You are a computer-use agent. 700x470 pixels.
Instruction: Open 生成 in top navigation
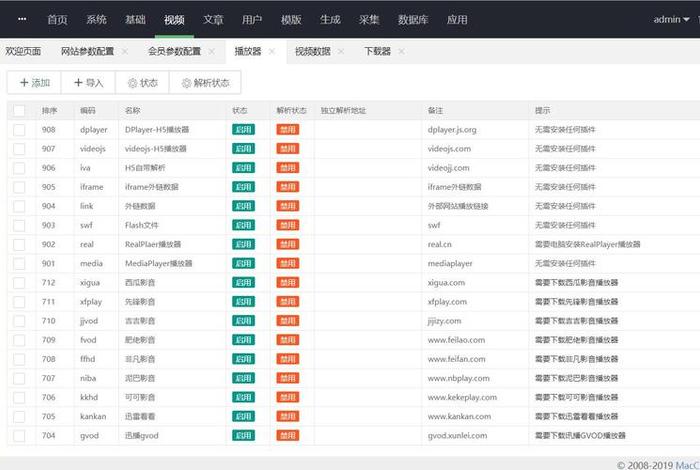pyautogui.click(x=330, y=20)
